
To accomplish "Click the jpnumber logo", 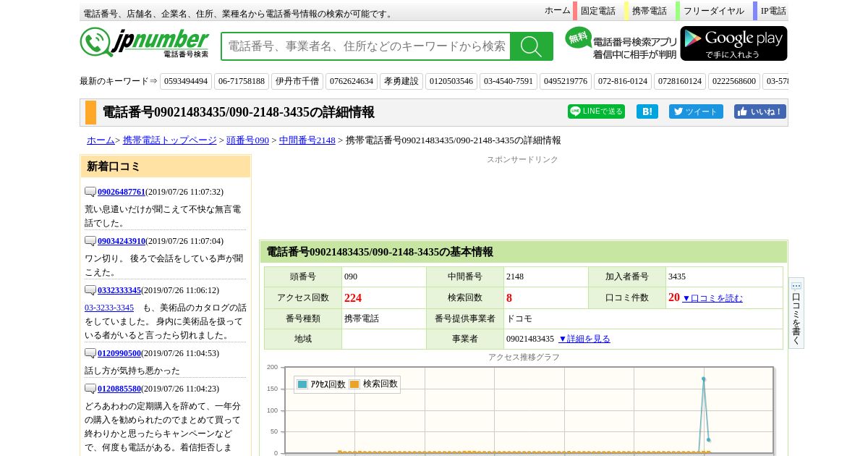I will pyautogui.click(x=145, y=43).
